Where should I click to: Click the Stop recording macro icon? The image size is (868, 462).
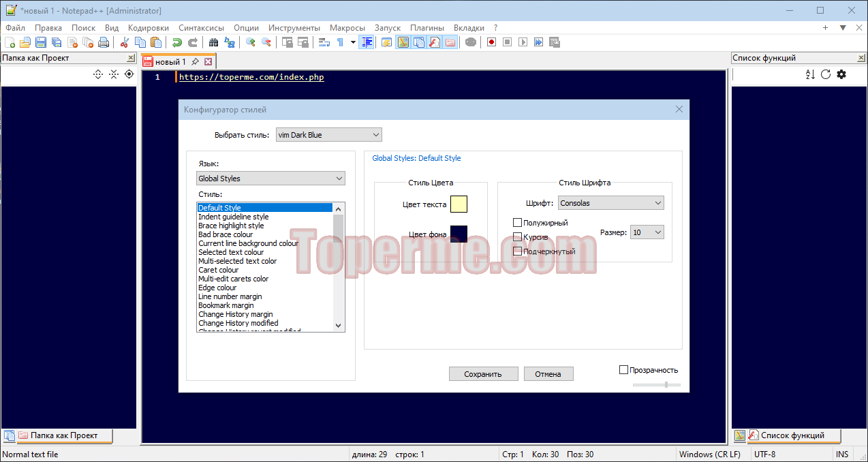[x=507, y=42]
